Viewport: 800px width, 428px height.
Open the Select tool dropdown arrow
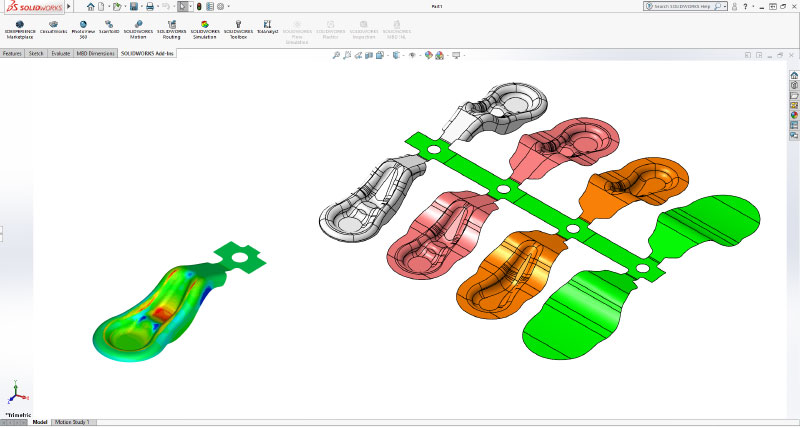click(x=191, y=7)
